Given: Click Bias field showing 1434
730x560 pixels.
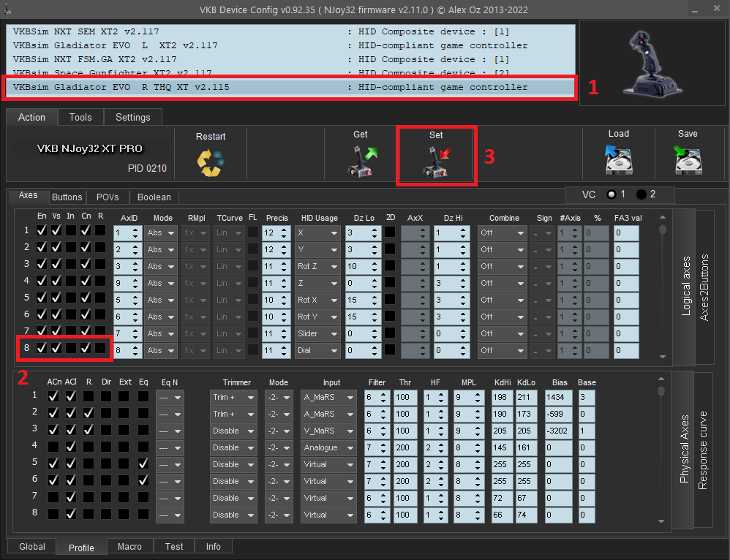Looking at the screenshot, I should (x=558, y=397).
